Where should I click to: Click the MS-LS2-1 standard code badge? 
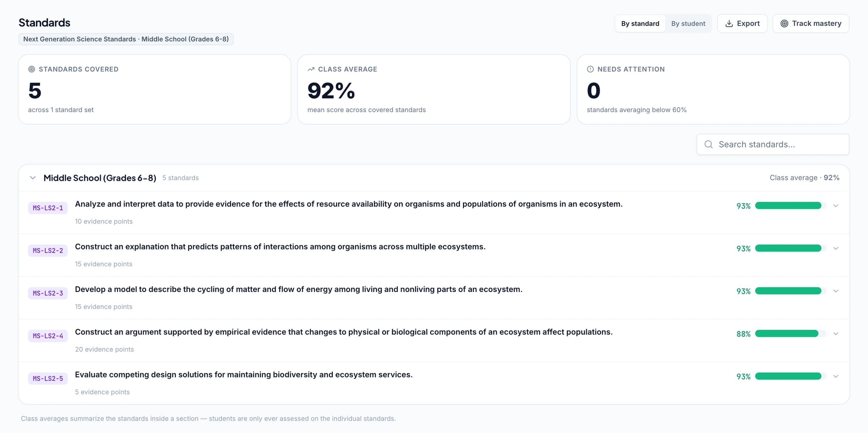(48, 208)
